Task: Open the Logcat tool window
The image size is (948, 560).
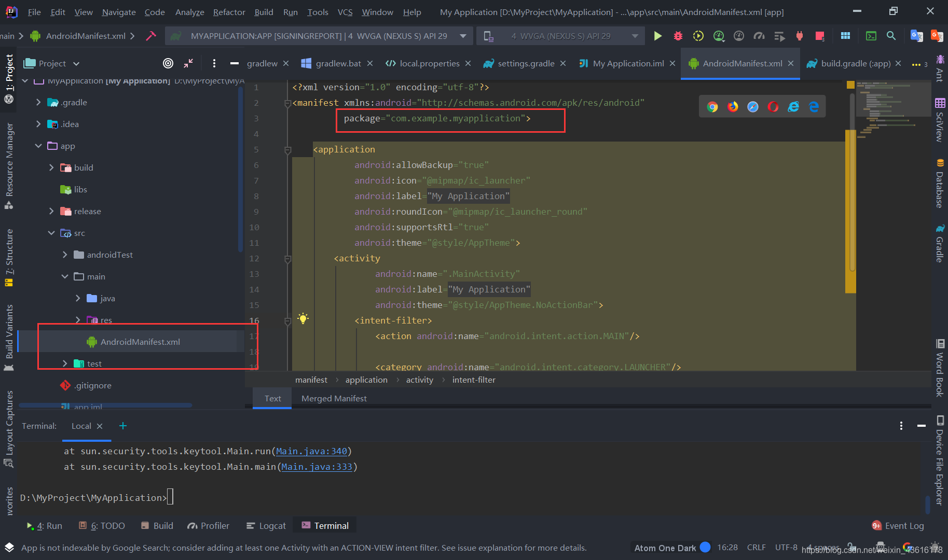Action: point(266,526)
